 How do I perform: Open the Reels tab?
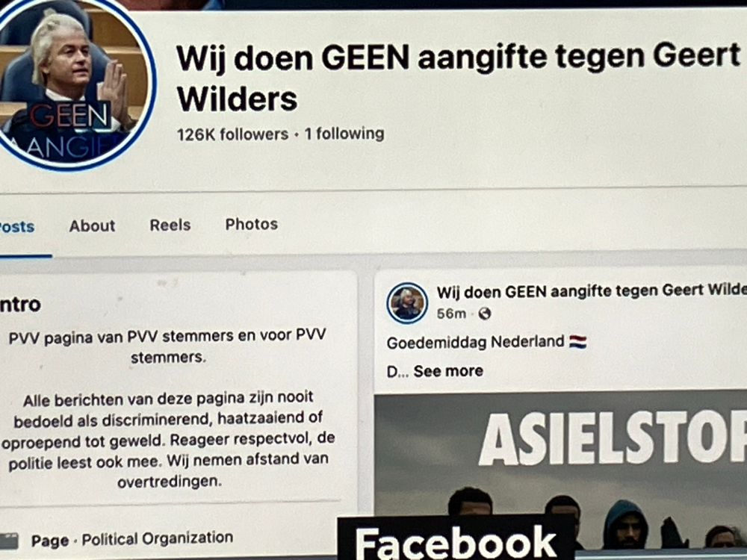click(170, 225)
